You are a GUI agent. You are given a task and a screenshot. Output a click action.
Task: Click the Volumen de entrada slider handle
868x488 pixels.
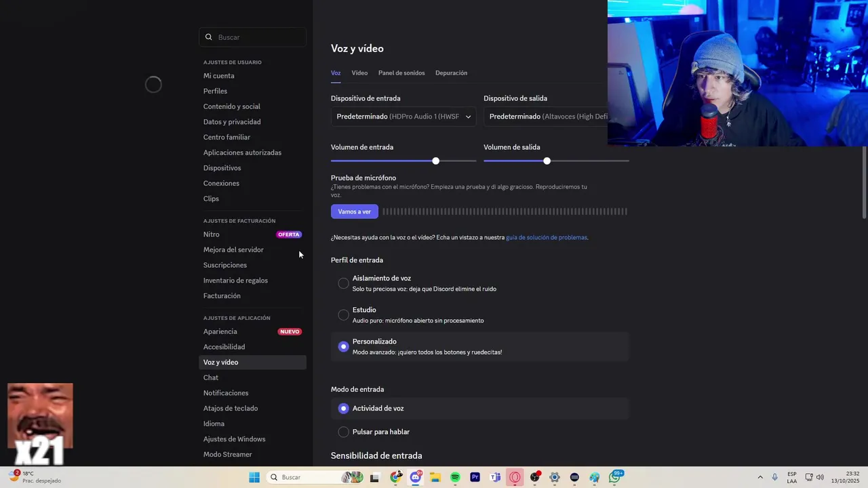(x=435, y=161)
